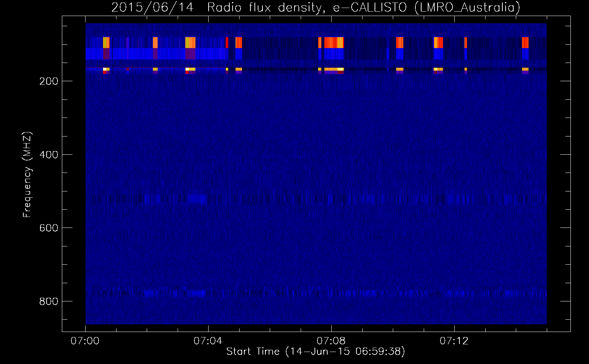Select the 'Start Time (14-Jun-15 06:59:38)' axis title

pyautogui.click(x=316, y=352)
